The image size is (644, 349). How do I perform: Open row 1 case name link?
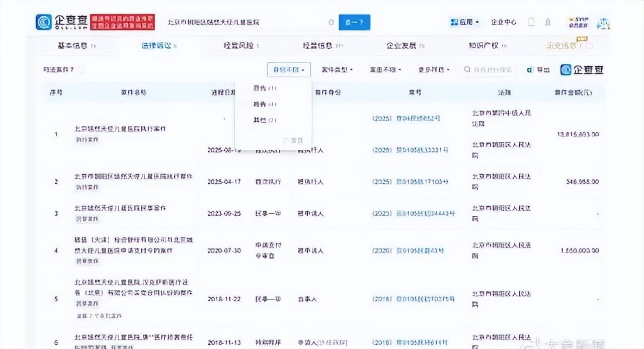(120, 129)
